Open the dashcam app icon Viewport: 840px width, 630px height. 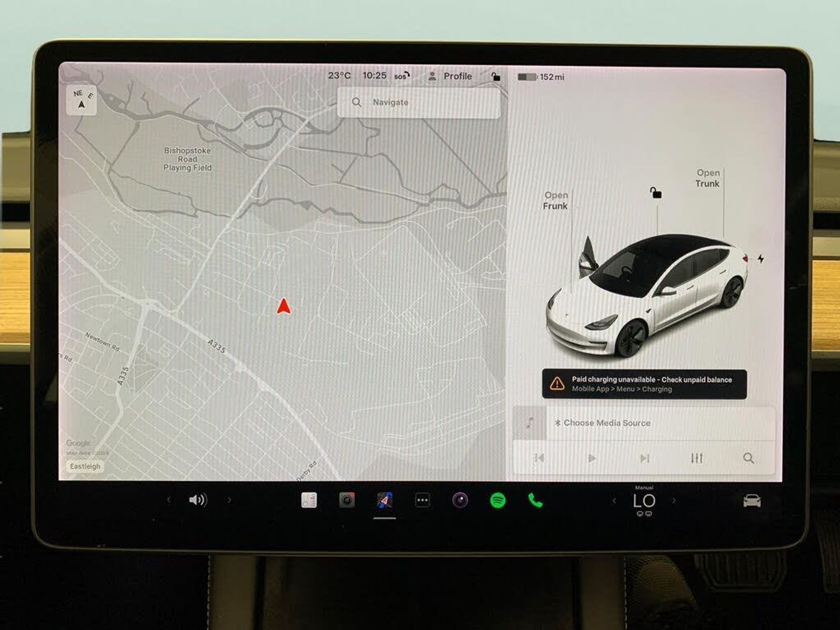347,500
